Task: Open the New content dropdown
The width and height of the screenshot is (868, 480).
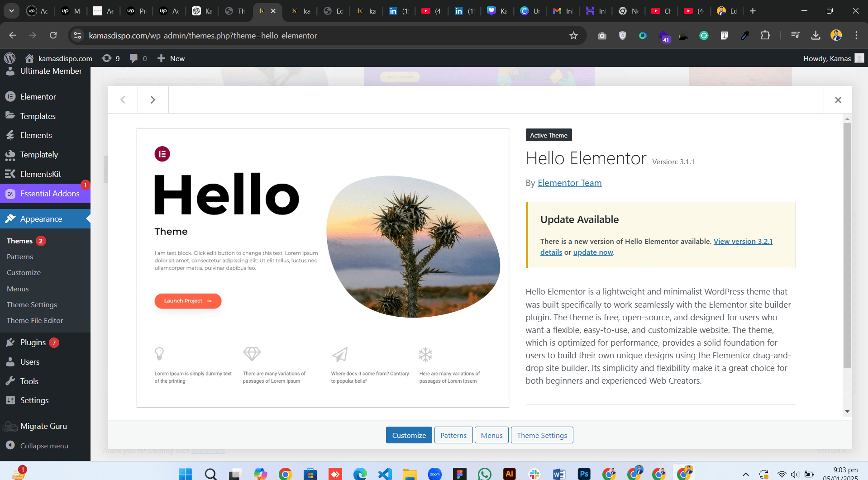Action: [x=171, y=58]
